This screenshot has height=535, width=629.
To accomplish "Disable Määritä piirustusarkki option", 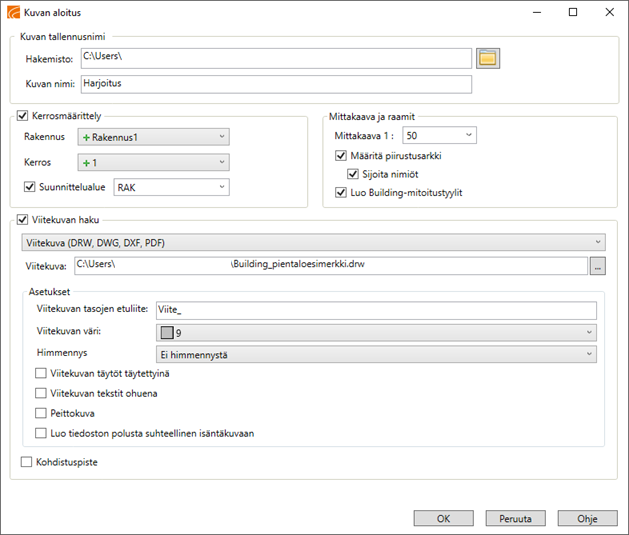I will [341, 156].
